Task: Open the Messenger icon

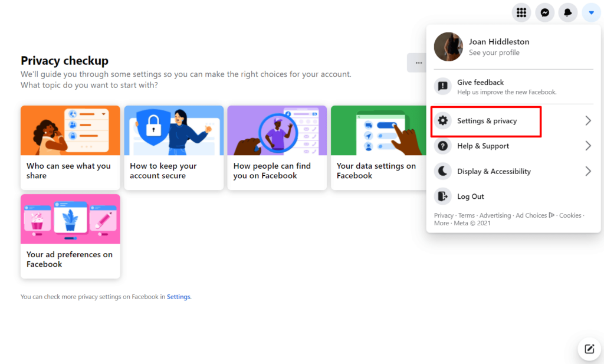Action: pos(544,13)
